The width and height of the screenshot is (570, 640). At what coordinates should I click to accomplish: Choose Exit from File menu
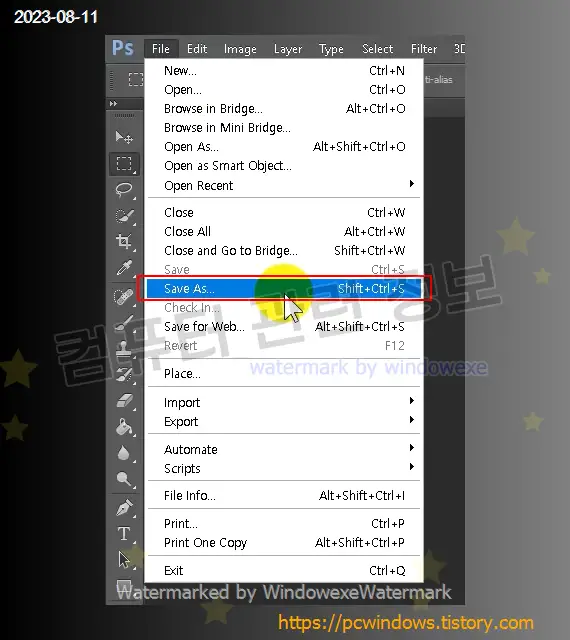pyautogui.click(x=284, y=570)
